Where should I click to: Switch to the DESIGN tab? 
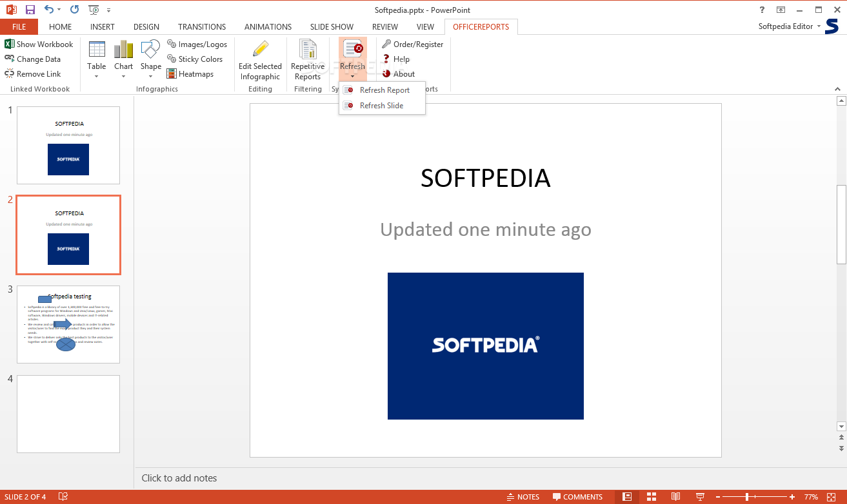click(x=146, y=27)
